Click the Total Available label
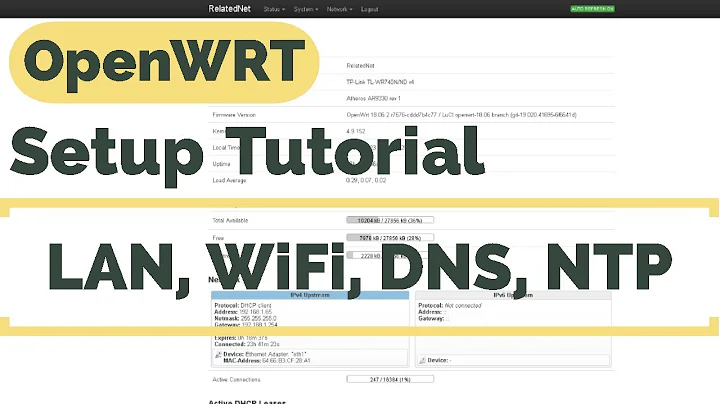720x404 pixels. (x=230, y=220)
